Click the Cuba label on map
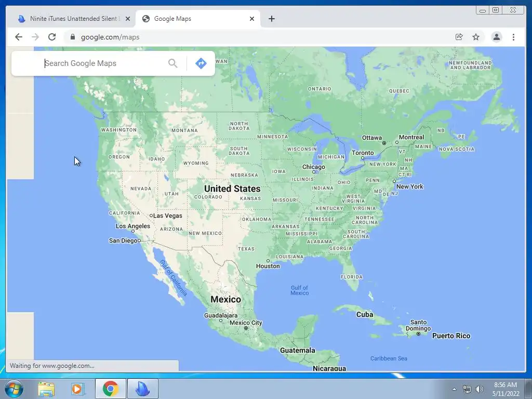The image size is (532, 399). point(364,314)
